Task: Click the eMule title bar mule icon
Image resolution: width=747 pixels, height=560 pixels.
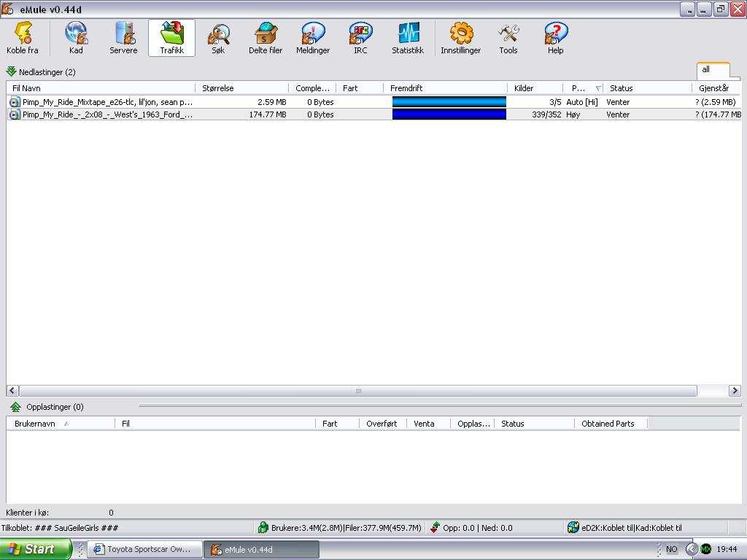Action: (8, 9)
